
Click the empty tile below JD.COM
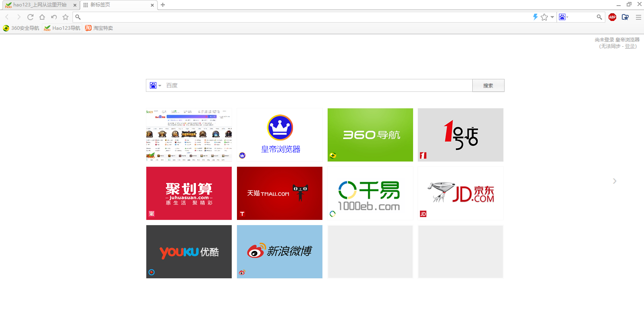pyautogui.click(x=461, y=252)
